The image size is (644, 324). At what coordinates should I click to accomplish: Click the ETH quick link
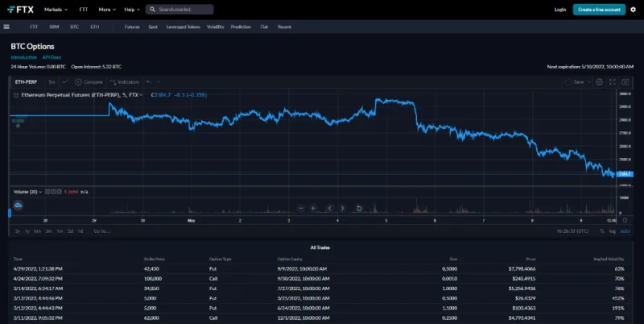pos(95,27)
